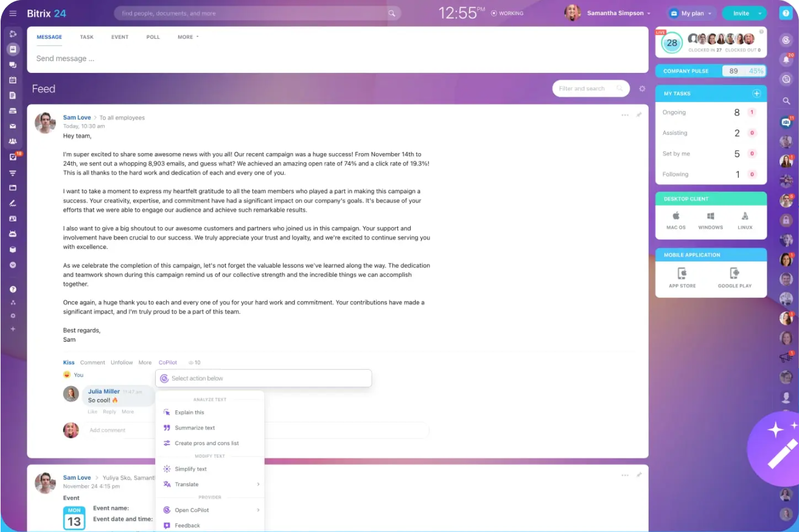
Task: Toggle the WORKING status indicator
Action: coord(508,12)
